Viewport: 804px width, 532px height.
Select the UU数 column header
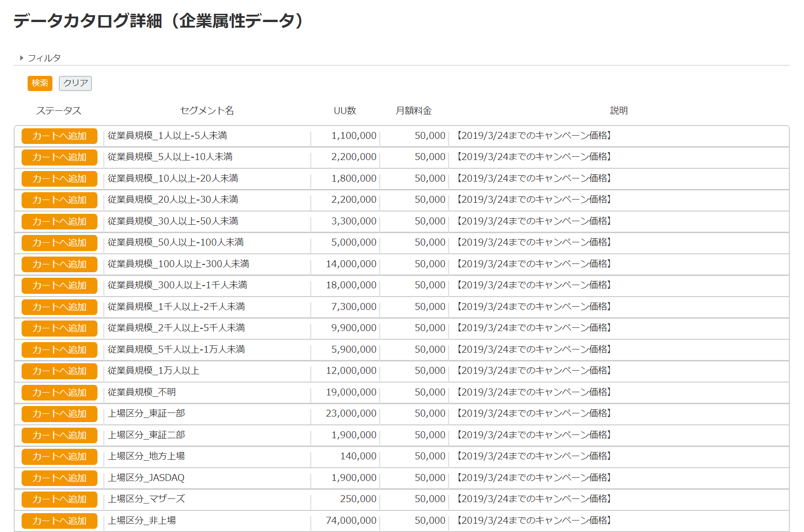coord(344,110)
